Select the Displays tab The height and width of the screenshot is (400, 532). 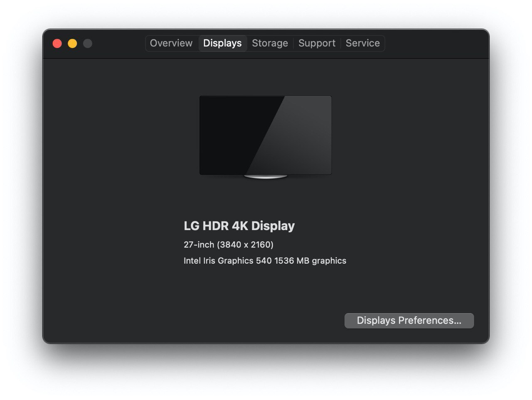(222, 43)
